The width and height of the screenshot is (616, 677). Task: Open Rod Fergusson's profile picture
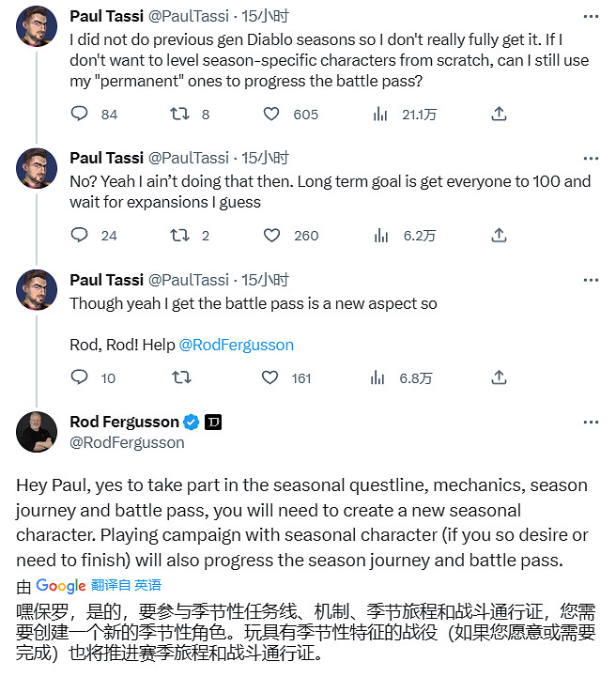pos(37,432)
